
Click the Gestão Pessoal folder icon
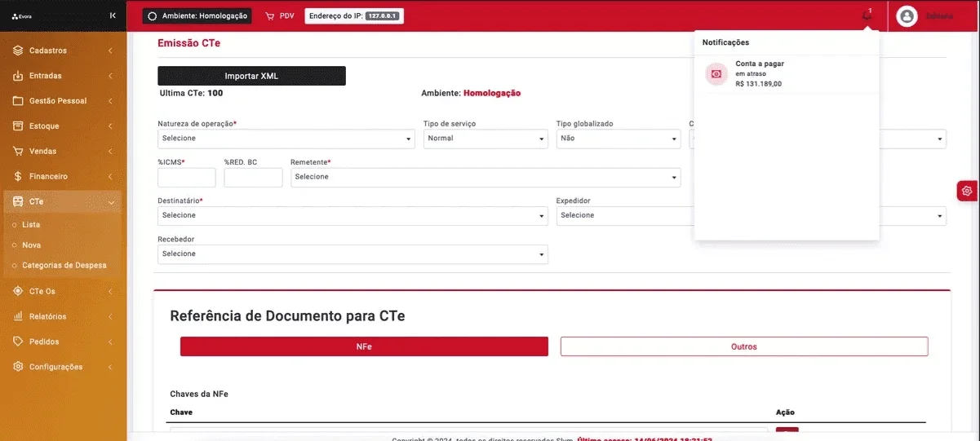coord(18,101)
